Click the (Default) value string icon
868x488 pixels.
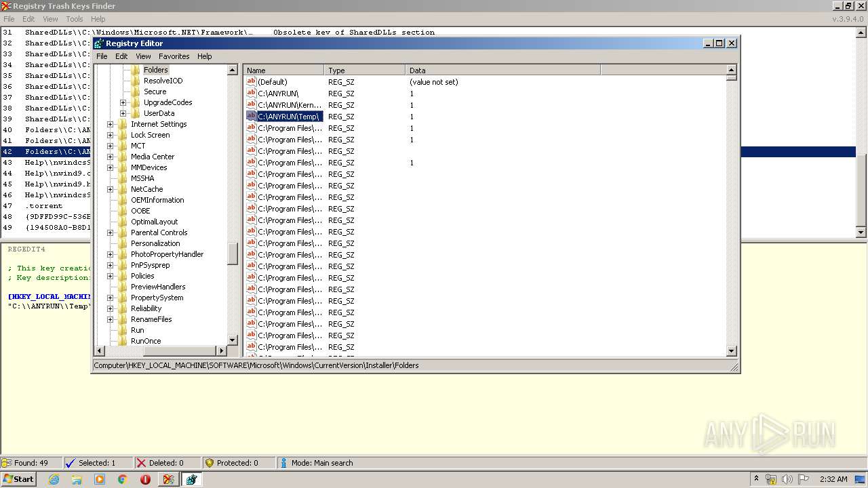(x=251, y=82)
